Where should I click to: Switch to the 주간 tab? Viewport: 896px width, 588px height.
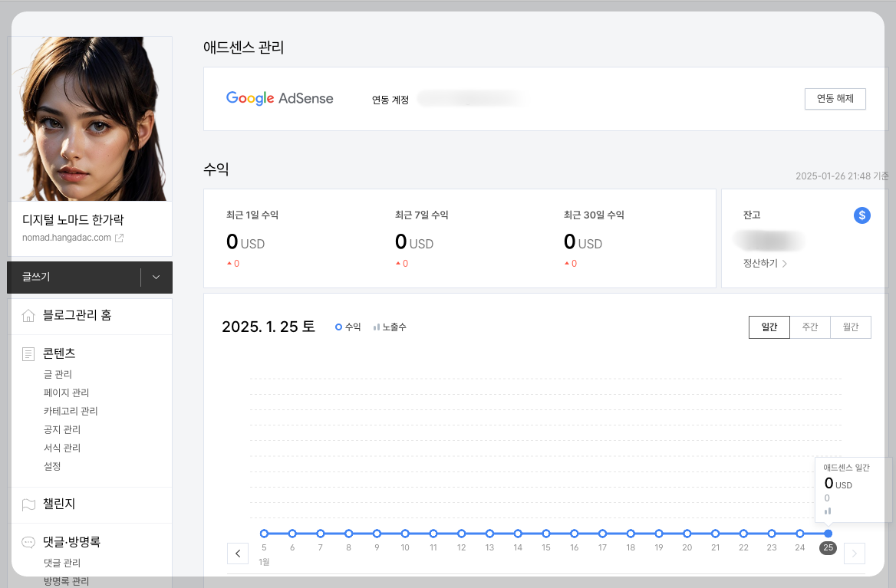point(810,327)
